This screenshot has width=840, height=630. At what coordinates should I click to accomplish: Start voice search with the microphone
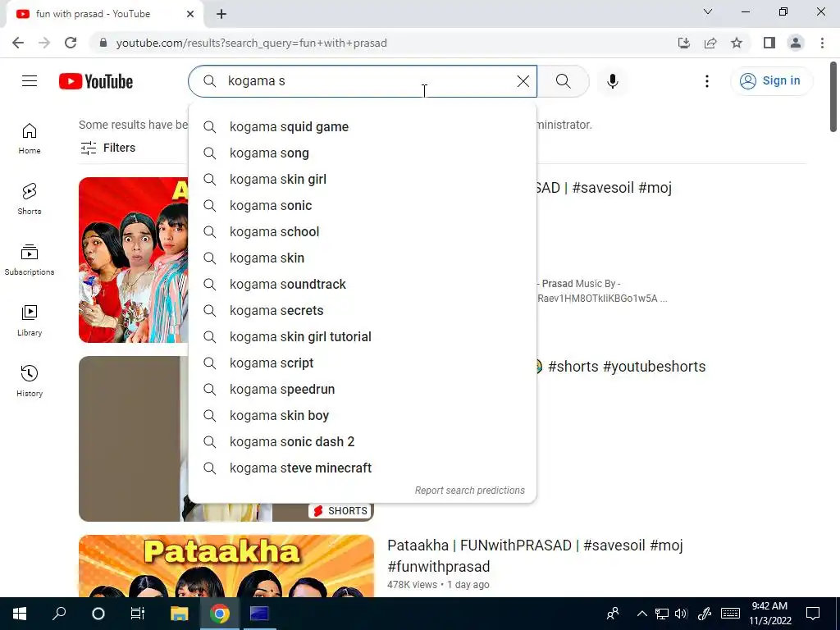coord(613,81)
